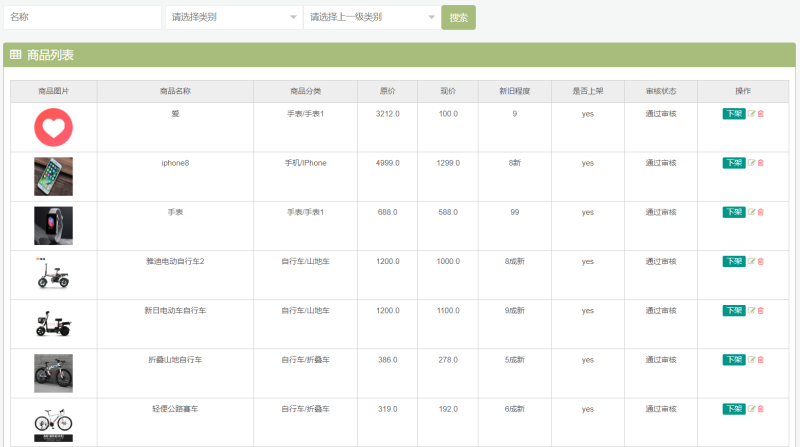
Task: Open the 请选择类别 dropdown
Action: [x=232, y=17]
